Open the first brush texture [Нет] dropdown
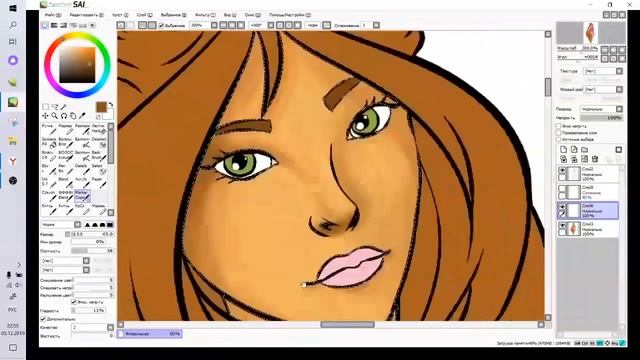Screen dimensions: 640x360 [x=86, y=260]
